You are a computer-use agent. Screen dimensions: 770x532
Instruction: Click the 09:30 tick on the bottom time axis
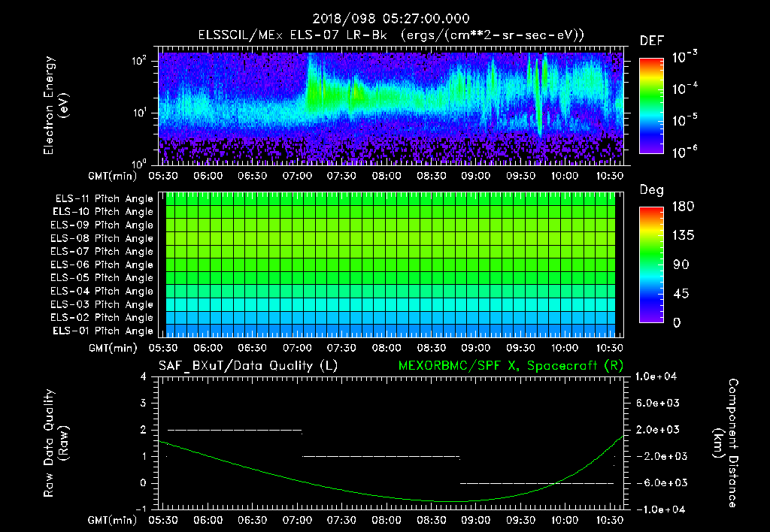pyautogui.click(x=520, y=520)
